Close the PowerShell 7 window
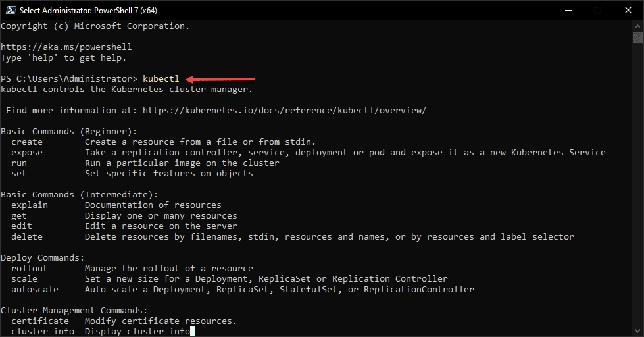Image resolution: width=644 pixels, height=337 pixels. [628, 10]
